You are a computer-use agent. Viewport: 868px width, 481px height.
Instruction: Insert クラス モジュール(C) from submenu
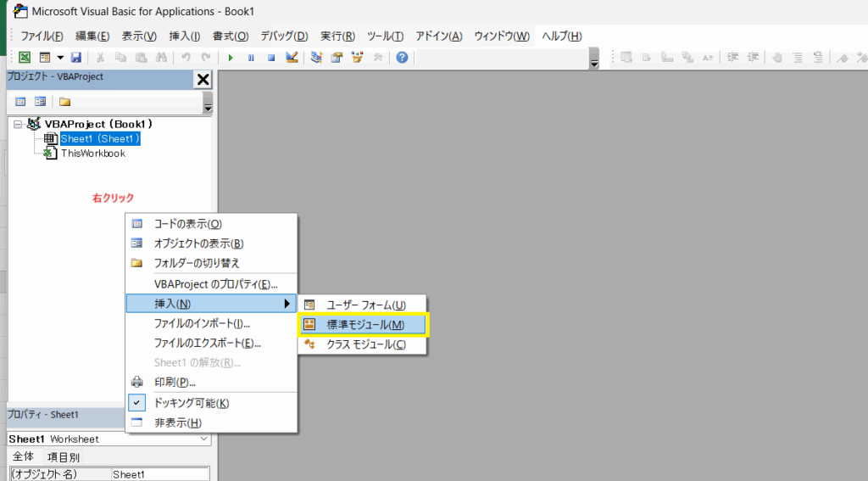(363, 344)
